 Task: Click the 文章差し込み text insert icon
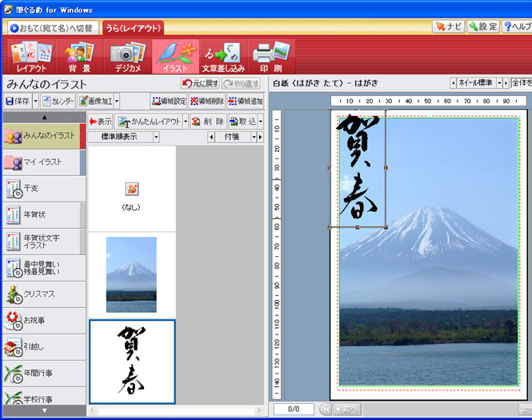click(222, 57)
